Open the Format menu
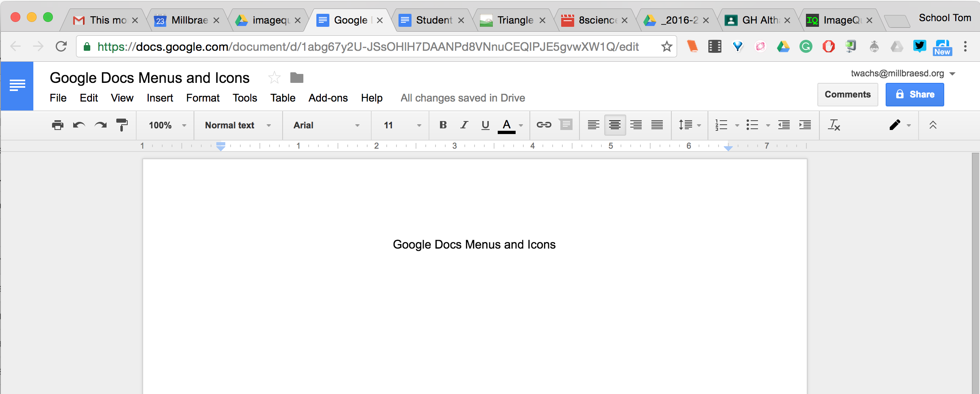Screen dimensions: 980x394 tap(203, 98)
